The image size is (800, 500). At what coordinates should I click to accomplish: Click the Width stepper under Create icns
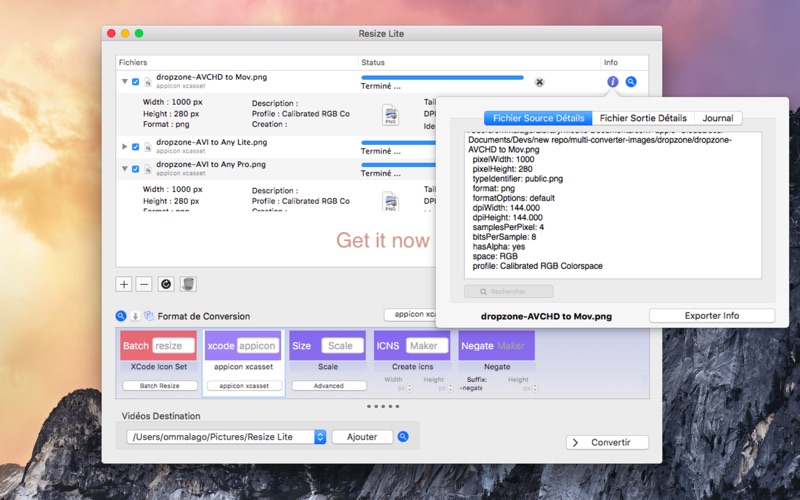(410, 388)
